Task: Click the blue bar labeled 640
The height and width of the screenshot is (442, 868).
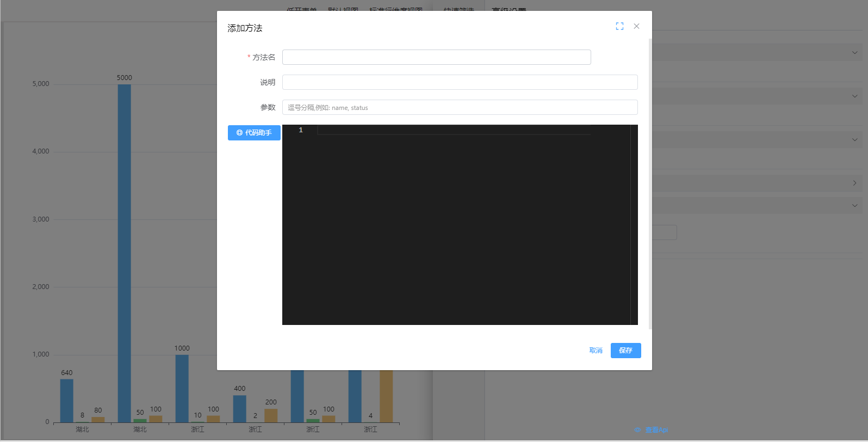Action: point(66,400)
